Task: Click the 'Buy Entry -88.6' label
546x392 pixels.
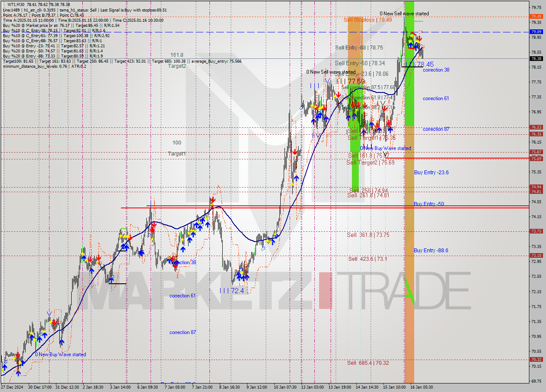Action: (431, 251)
